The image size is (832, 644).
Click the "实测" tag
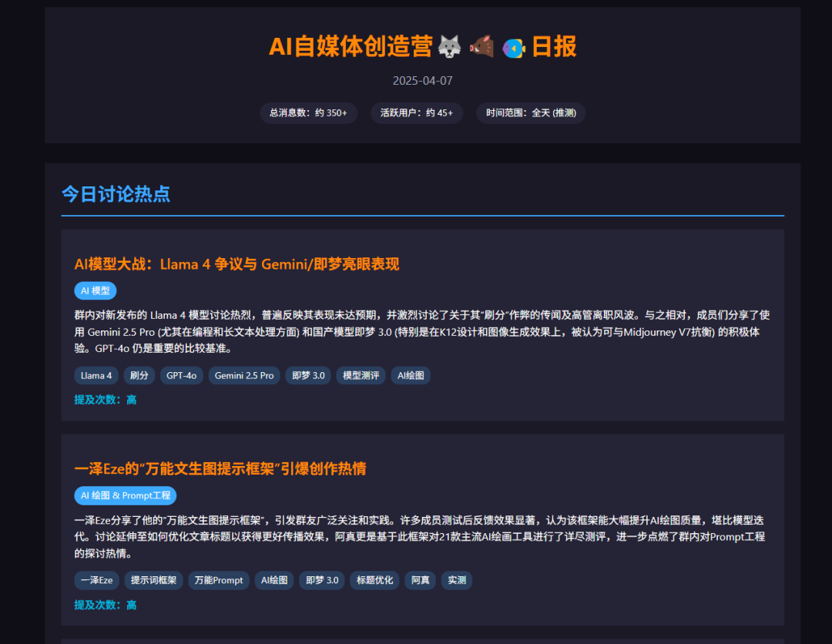click(456, 580)
